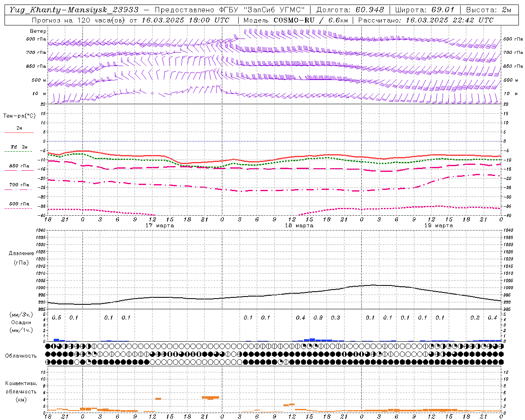Click the line sample under the 2м legend

click(19, 132)
